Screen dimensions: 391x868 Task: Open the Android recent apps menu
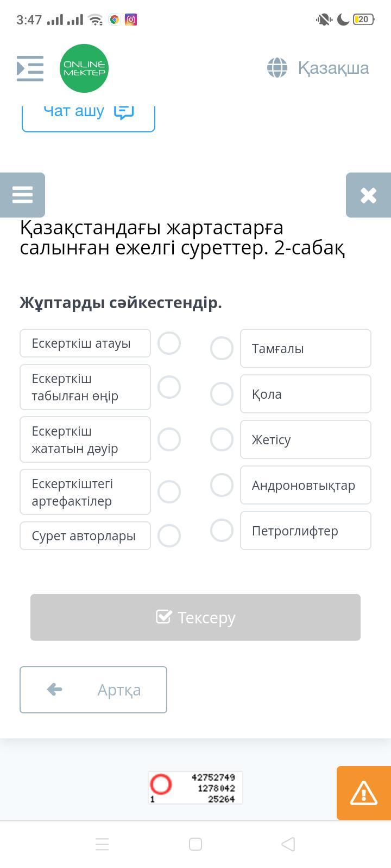tap(102, 844)
